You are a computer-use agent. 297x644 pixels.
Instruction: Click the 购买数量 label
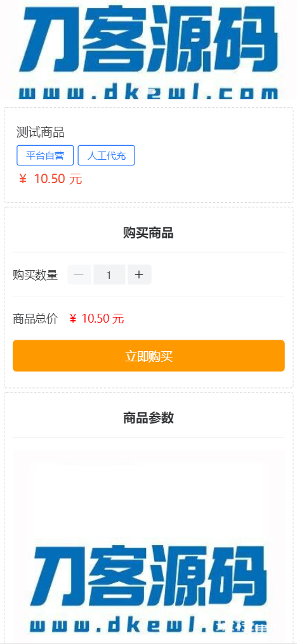[x=36, y=274]
